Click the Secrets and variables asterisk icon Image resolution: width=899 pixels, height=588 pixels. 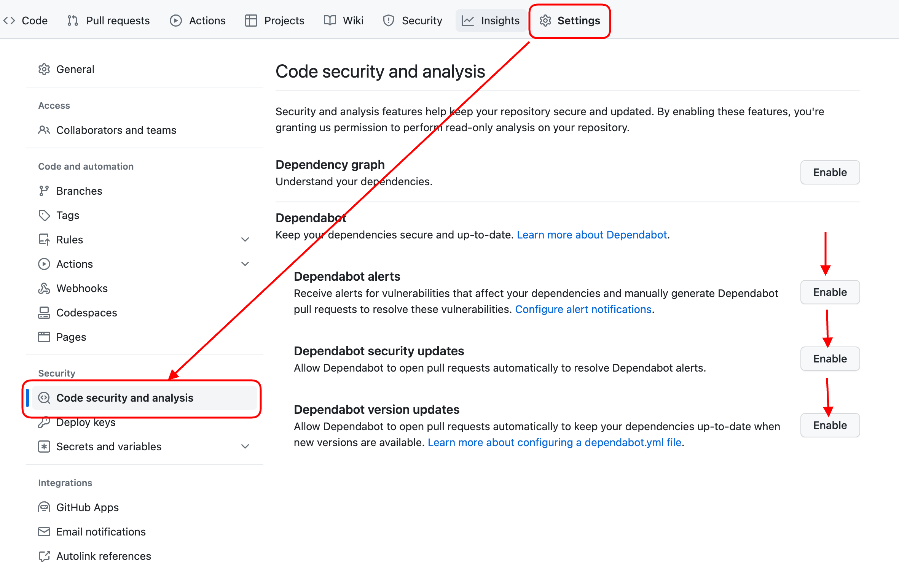(44, 447)
